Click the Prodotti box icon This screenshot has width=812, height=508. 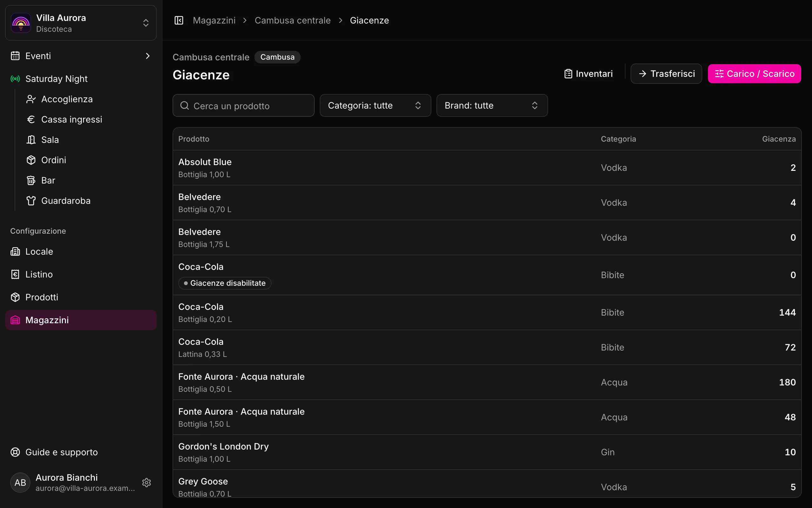click(15, 297)
